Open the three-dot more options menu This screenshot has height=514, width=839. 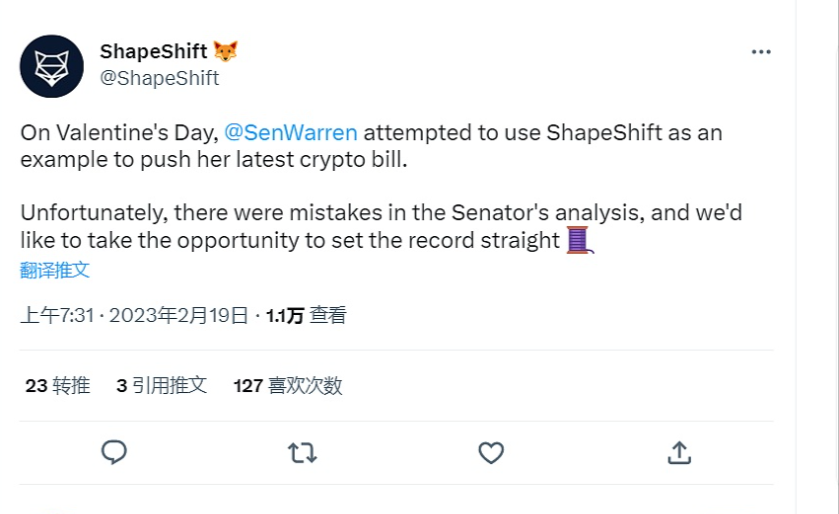tap(761, 52)
